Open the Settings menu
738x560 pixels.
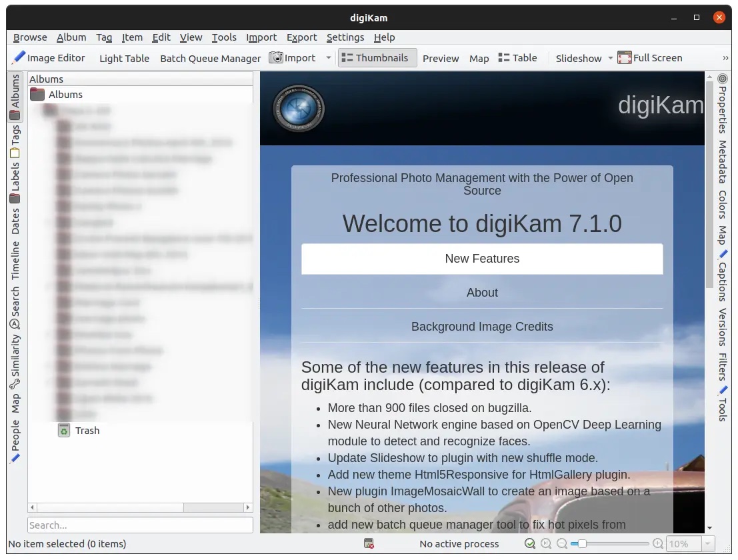coord(345,37)
